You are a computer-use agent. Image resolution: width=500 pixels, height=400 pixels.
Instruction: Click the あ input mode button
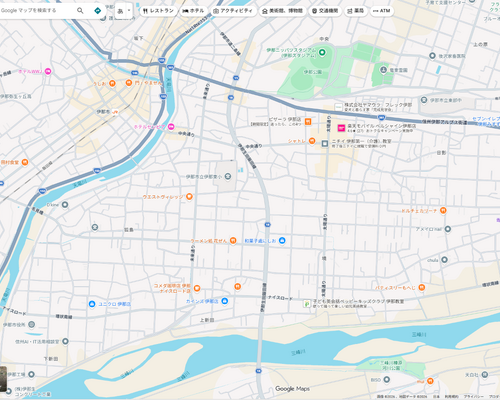click(120, 11)
